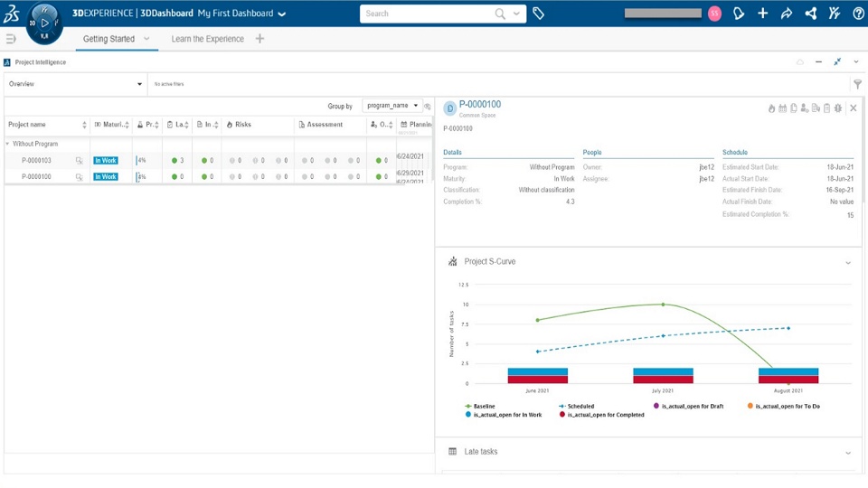Open search options dropdown arrow
This screenshot has height=488, width=868.
516,14
